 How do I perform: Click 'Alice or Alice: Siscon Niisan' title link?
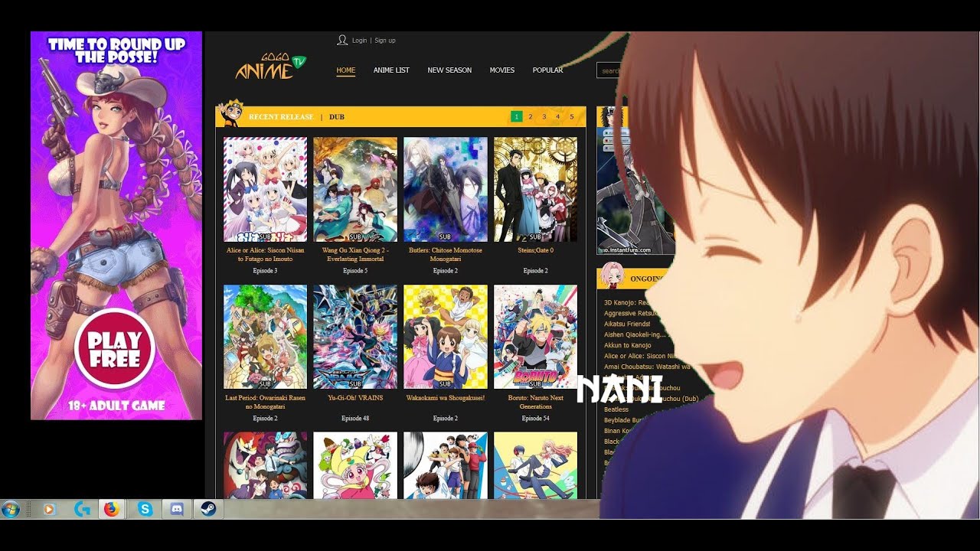click(265, 255)
